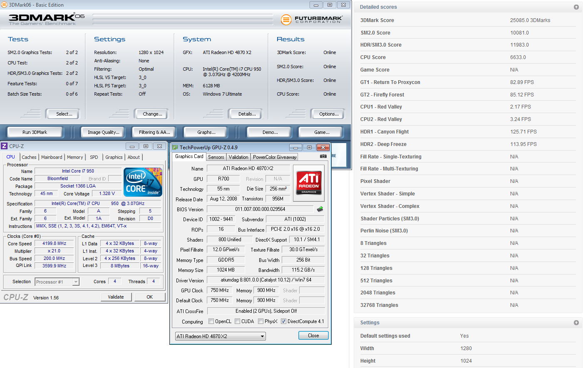Click the Bandwidth value 115.2 GB/s

(x=303, y=270)
